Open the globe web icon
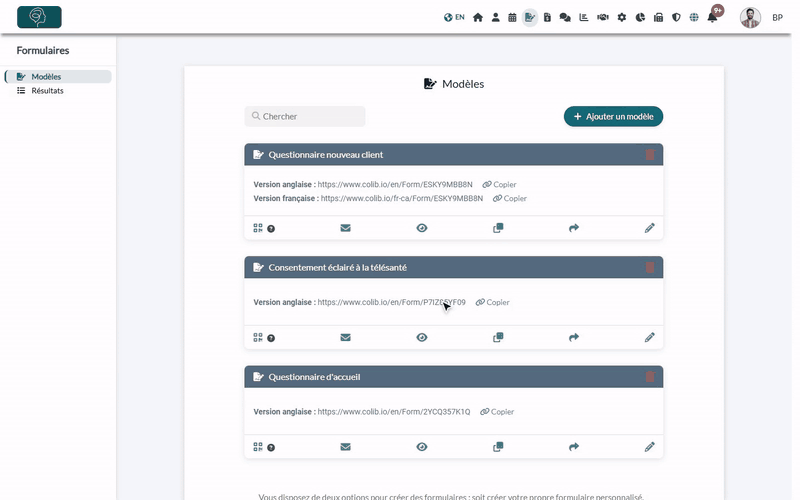The image size is (800, 500). tap(694, 17)
